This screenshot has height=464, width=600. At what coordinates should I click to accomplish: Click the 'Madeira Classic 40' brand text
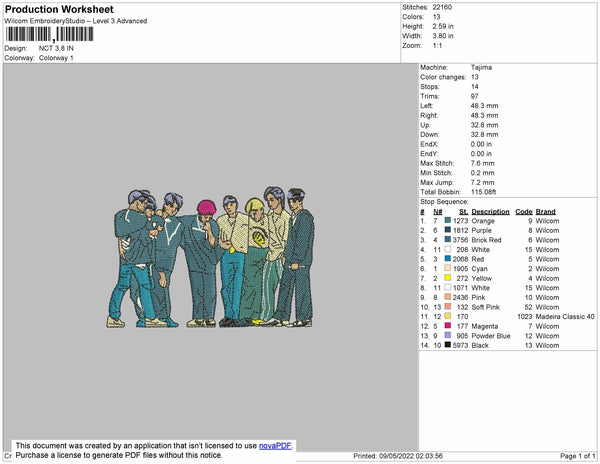(x=565, y=317)
